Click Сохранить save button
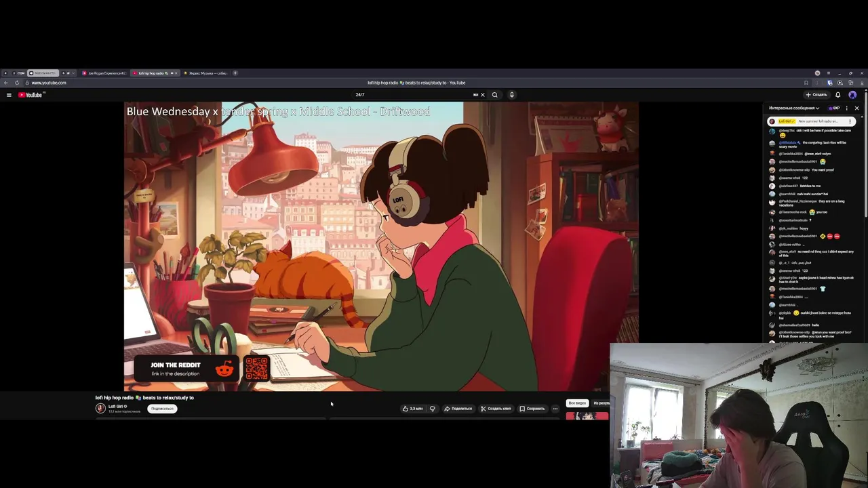The height and width of the screenshot is (488, 868). [x=532, y=409]
